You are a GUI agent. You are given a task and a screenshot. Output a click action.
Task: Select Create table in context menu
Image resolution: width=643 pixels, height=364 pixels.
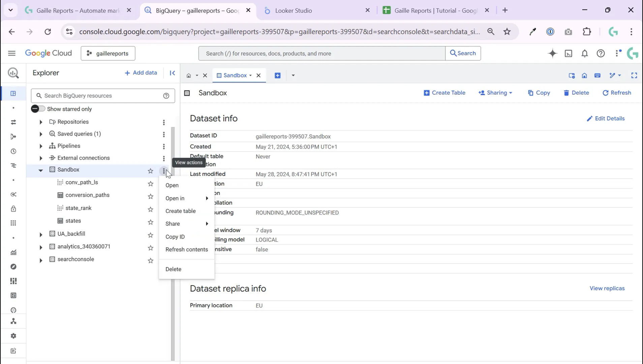tap(187, 211)
